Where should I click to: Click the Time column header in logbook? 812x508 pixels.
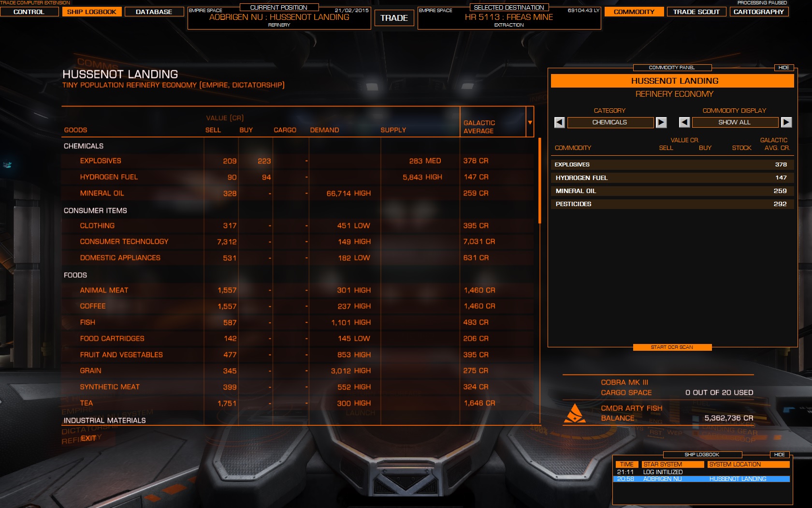(627, 464)
